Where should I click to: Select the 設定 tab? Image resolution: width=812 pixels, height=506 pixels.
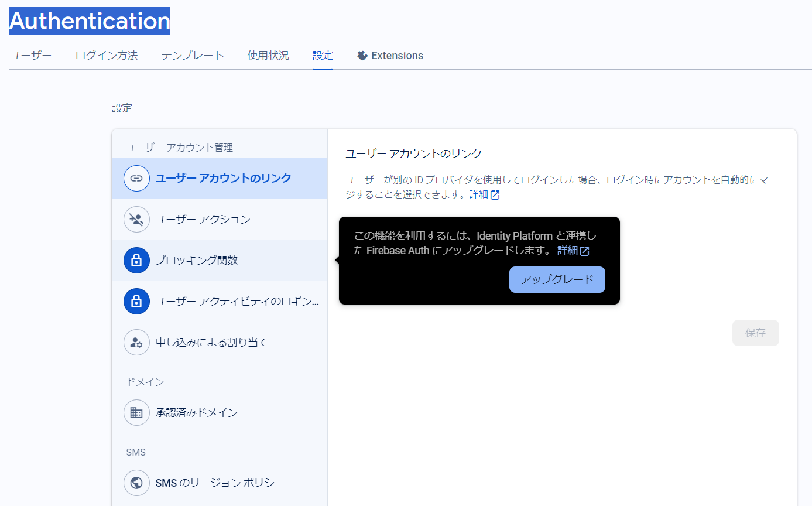[323, 56]
